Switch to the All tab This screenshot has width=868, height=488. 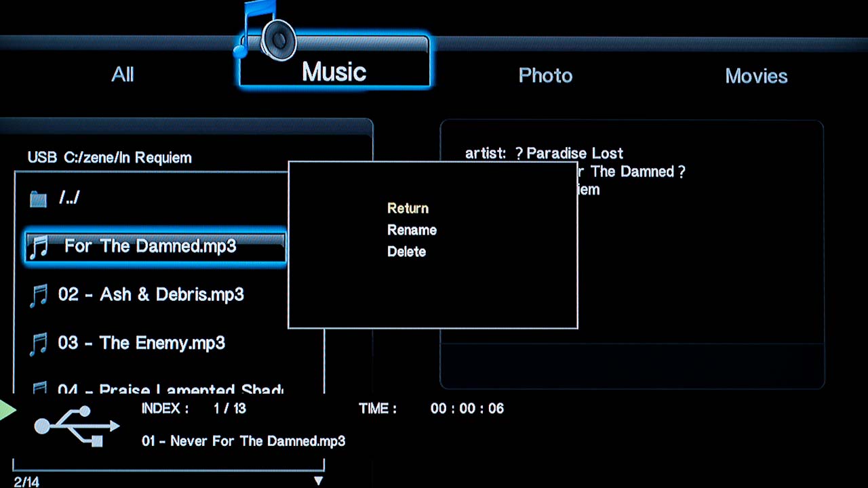pos(123,75)
